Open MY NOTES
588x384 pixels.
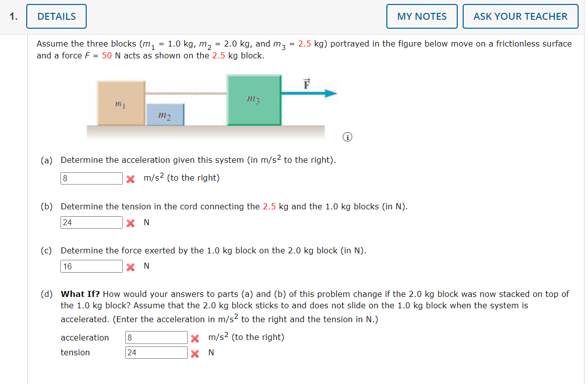pos(422,16)
